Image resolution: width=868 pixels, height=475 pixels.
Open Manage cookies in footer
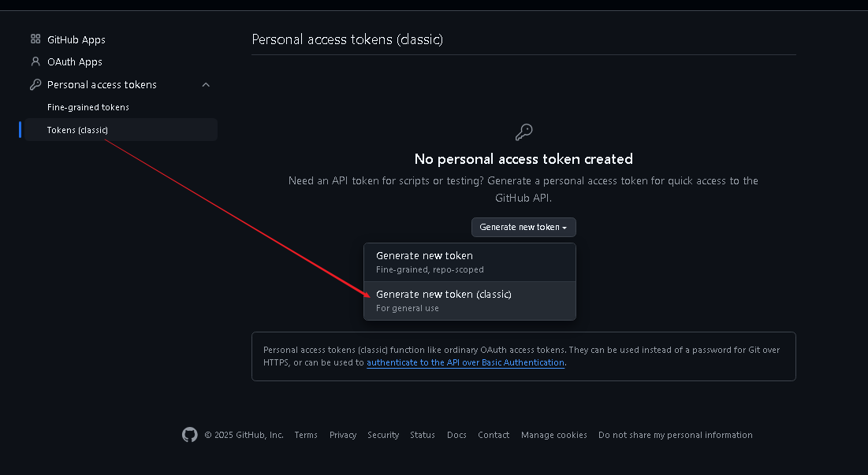point(554,435)
